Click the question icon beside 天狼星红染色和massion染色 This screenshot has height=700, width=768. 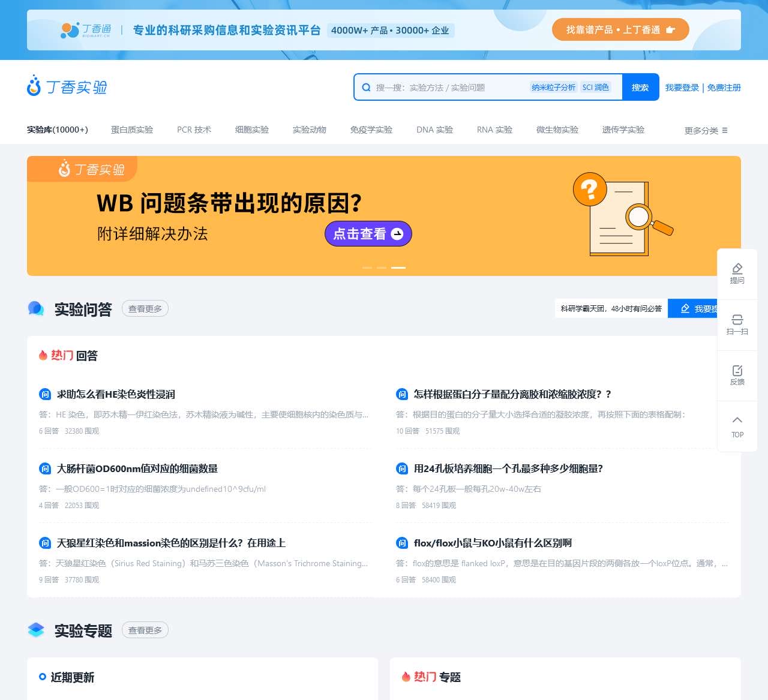[x=45, y=543]
